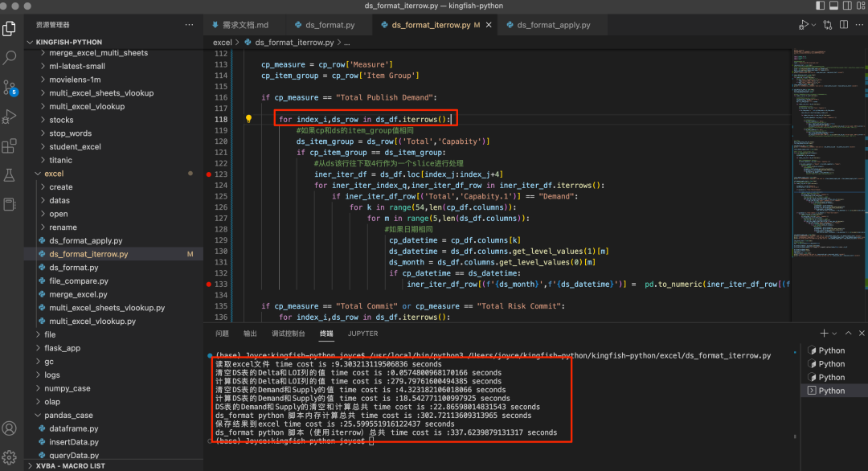
Task: Open the JUPYTER panel tab
Action: [x=362, y=334]
